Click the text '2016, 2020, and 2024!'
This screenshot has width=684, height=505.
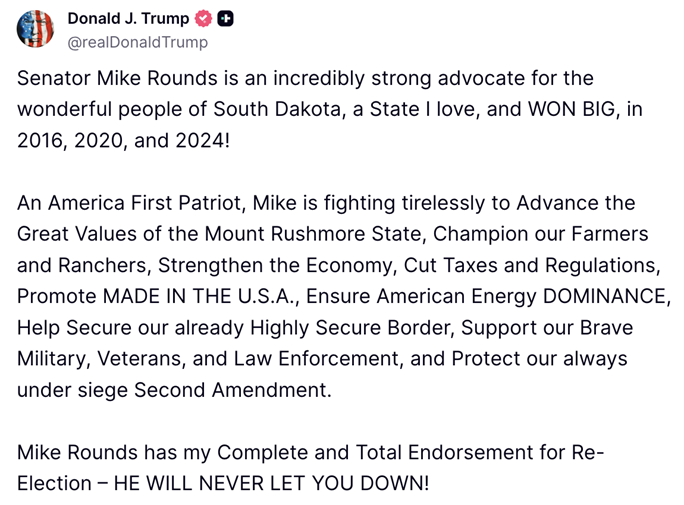click(x=124, y=141)
